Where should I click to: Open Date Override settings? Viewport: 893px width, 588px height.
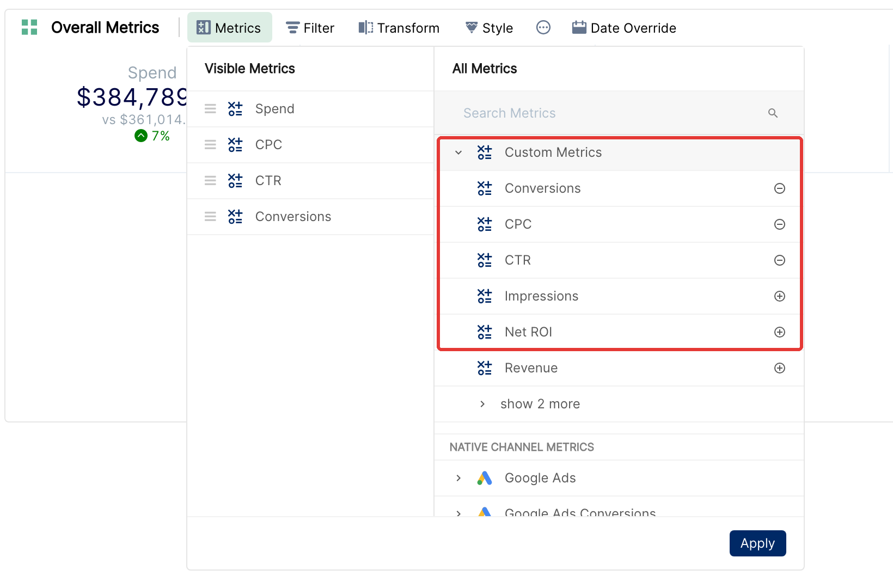pyautogui.click(x=624, y=28)
